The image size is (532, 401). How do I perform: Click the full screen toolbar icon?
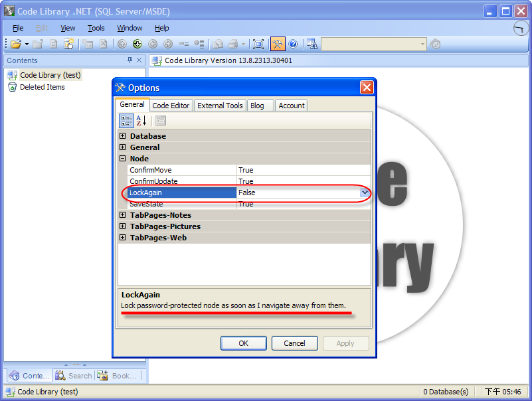tap(258, 44)
